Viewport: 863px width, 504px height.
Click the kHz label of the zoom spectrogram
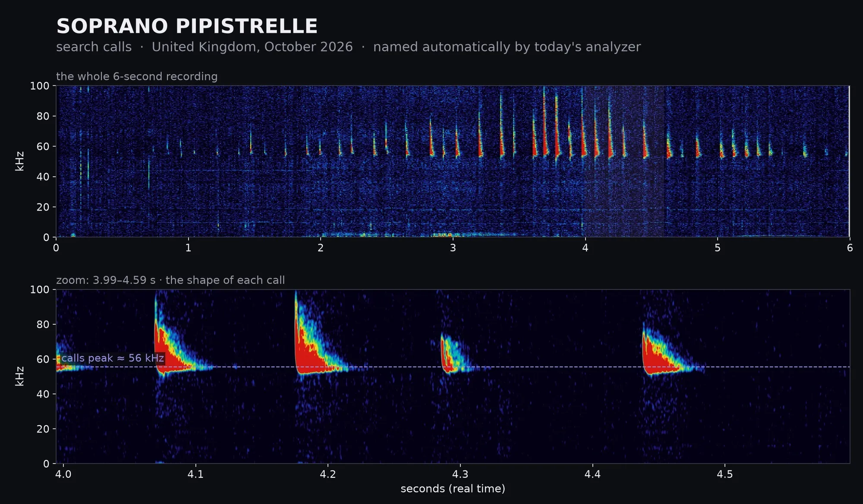(19, 376)
